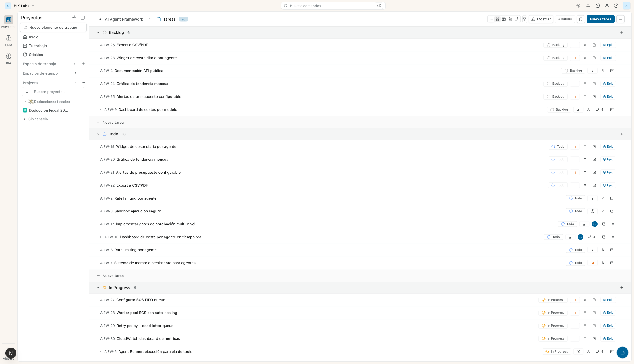The height and width of the screenshot is (364, 634).
Task: Open the Análisis button
Action: pos(565,19)
